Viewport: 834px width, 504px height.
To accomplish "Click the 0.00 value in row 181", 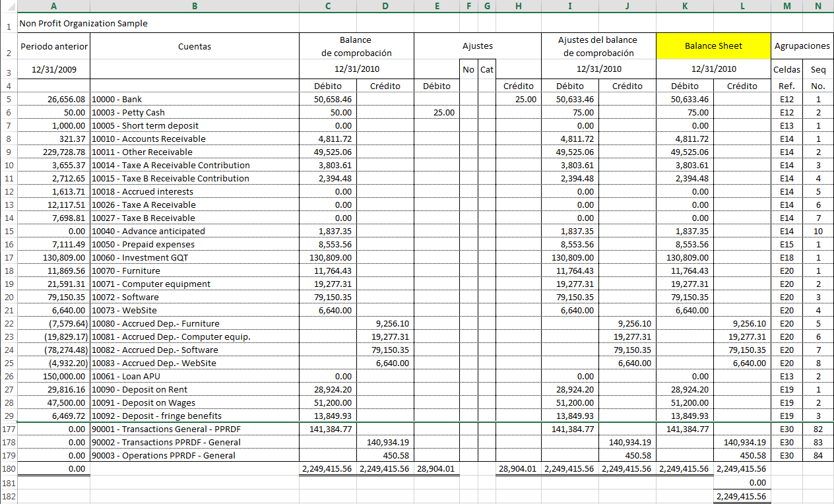I will [742, 482].
